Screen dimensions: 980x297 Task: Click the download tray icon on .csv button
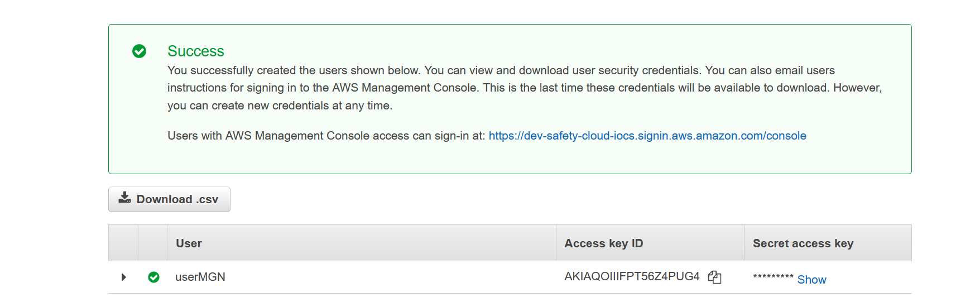pos(124,198)
